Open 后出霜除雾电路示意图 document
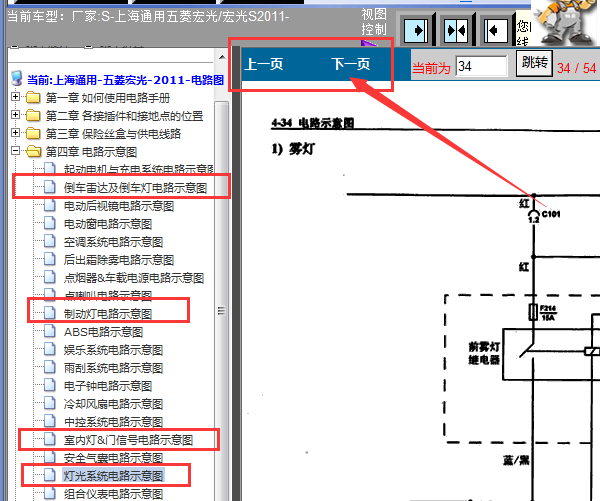This screenshot has height=501, width=600. point(119,260)
